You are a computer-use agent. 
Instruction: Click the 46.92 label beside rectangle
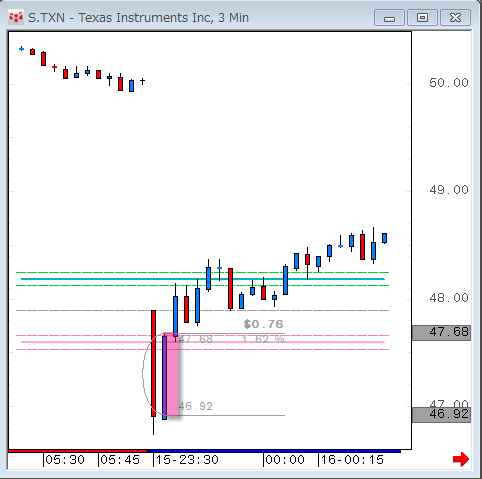click(x=196, y=406)
